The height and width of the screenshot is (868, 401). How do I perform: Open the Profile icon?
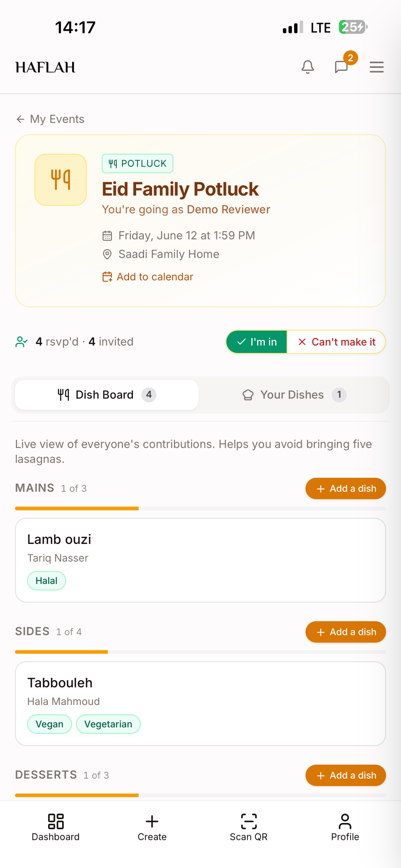[x=345, y=821]
